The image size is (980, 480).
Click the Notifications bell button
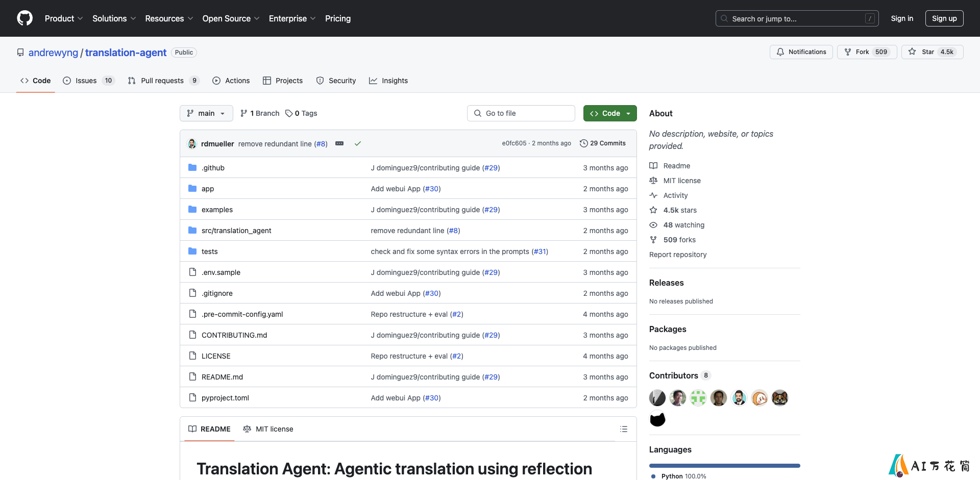coord(801,52)
